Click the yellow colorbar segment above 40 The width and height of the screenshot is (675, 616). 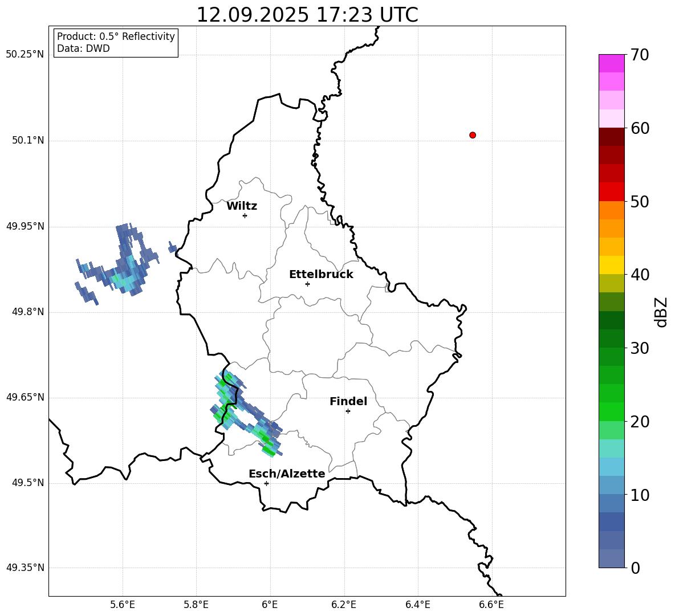pos(611,265)
